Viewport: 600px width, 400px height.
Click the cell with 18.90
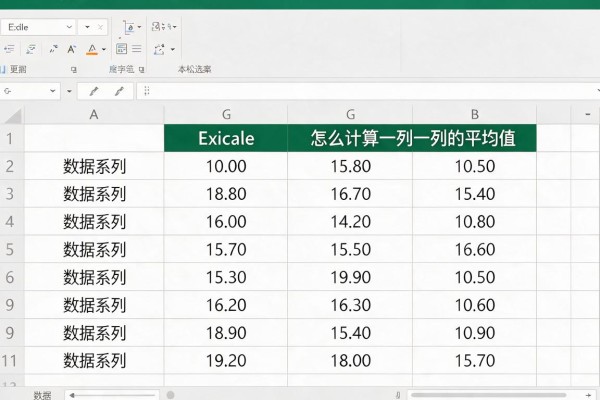(x=226, y=333)
